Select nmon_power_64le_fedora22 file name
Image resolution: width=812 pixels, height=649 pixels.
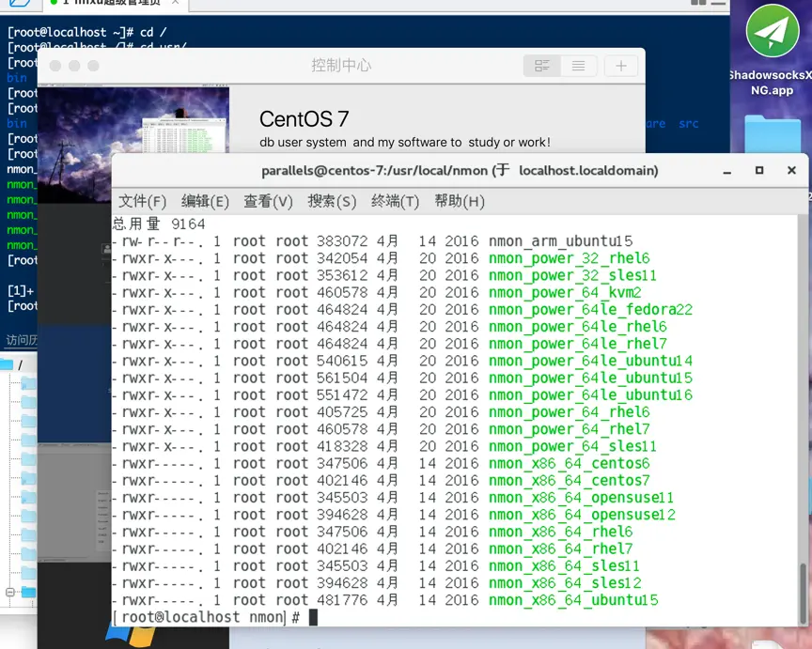coord(590,310)
